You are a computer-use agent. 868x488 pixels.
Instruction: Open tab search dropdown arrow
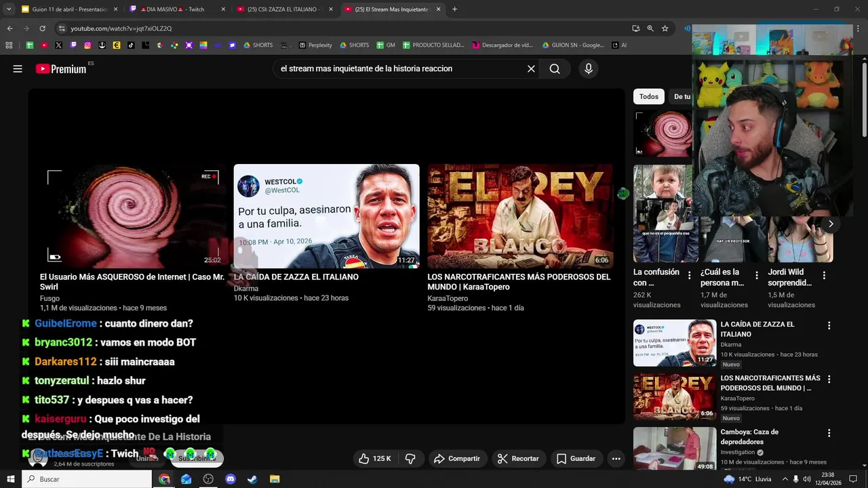(x=9, y=9)
